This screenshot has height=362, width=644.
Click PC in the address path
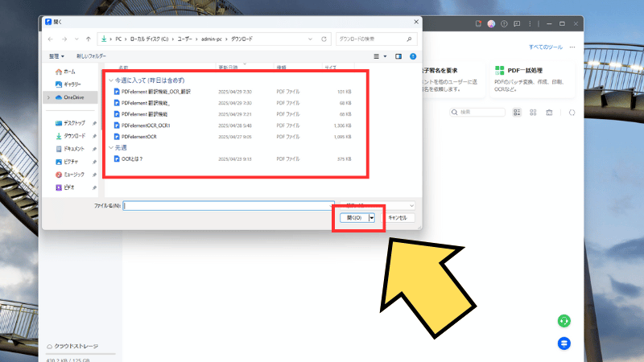pyautogui.click(x=118, y=39)
